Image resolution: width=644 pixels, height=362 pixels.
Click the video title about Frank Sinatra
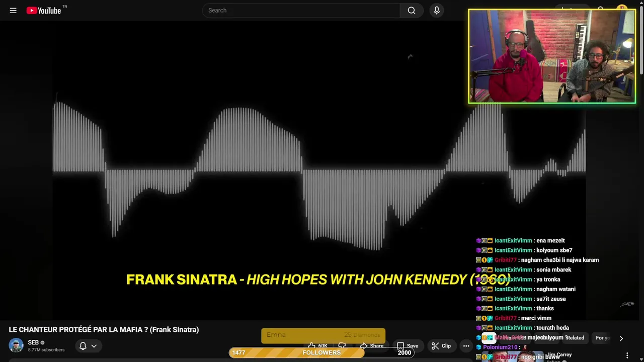(104, 330)
